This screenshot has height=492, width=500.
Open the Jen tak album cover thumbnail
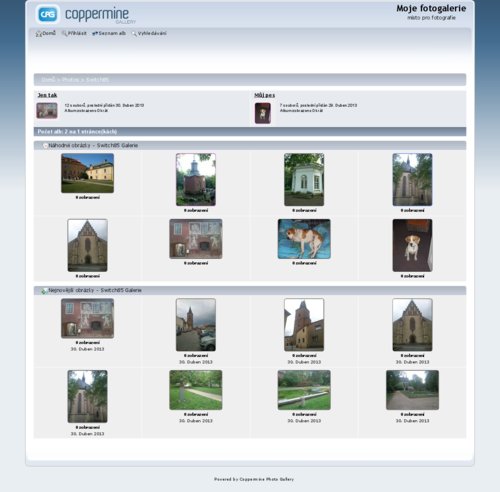point(47,111)
